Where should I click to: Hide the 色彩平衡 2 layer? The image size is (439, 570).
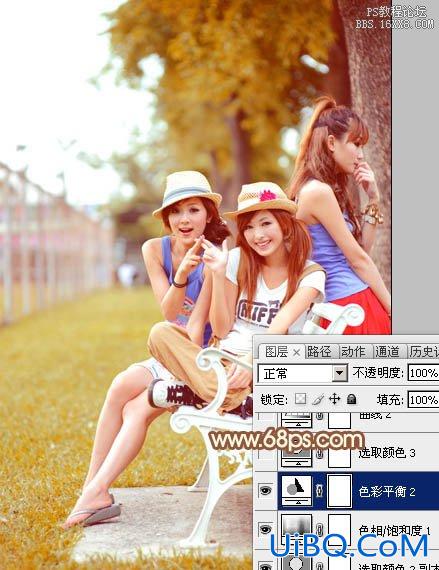pos(266,491)
